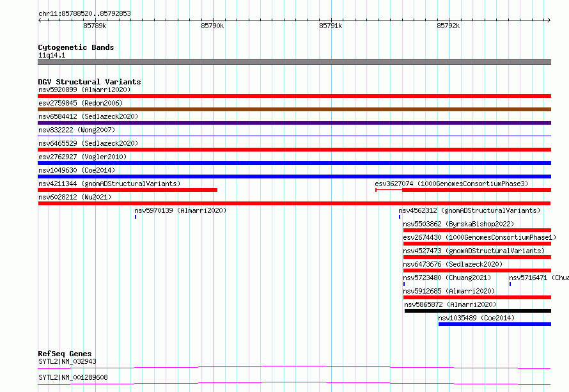The image size is (569, 392).
Task: Click the SYTL2|NM_032943 gene label
Action: [67, 361]
